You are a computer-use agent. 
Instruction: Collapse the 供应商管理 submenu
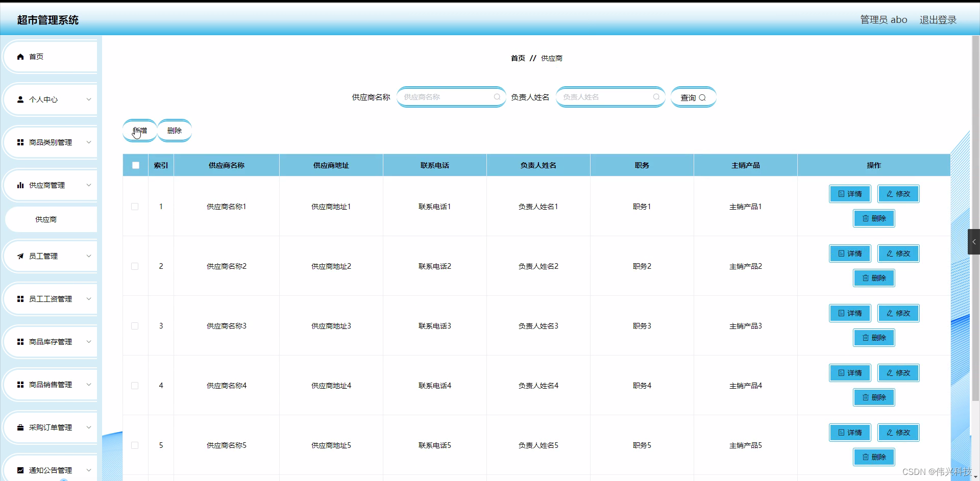click(x=88, y=185)
